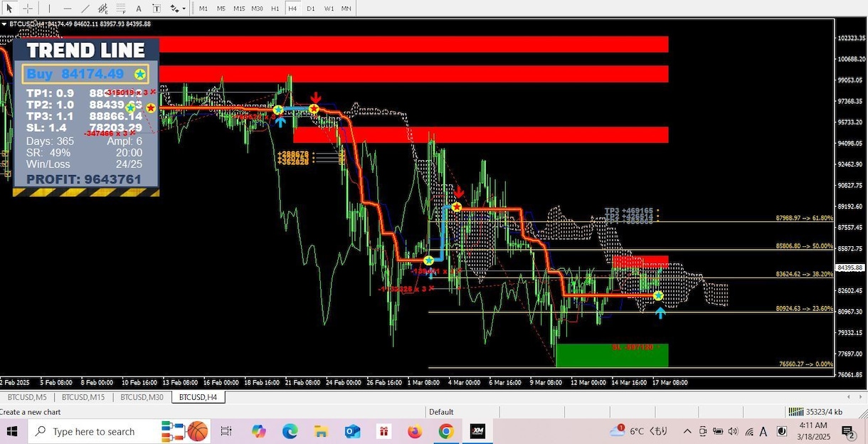Set timeframe to M15
The width and height of the screenshot is (868, 444).
[x=239, y=9]
